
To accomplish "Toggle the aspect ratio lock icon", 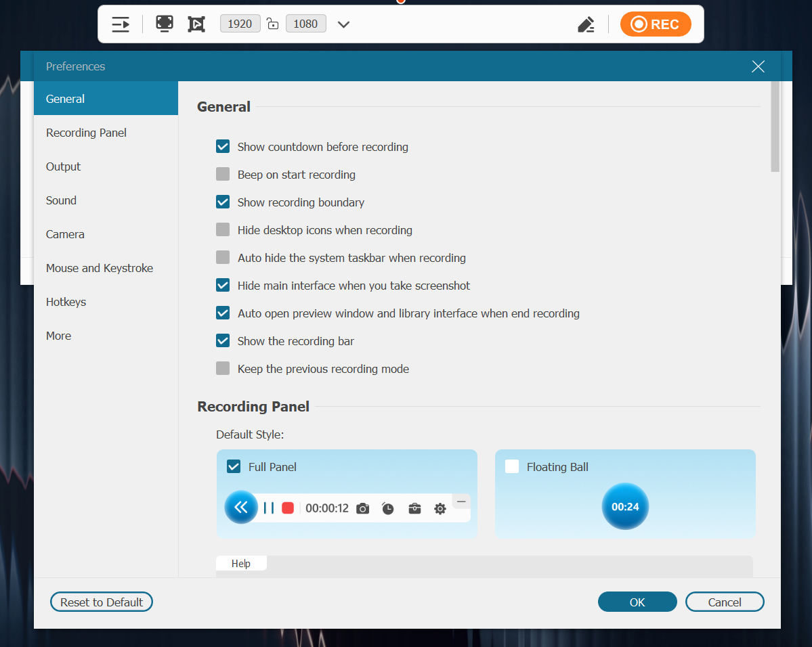I will click(x=272, y=24).
